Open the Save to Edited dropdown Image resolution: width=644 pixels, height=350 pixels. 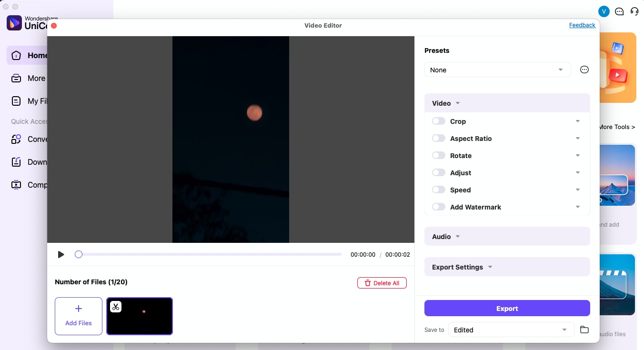pos(511,330)
